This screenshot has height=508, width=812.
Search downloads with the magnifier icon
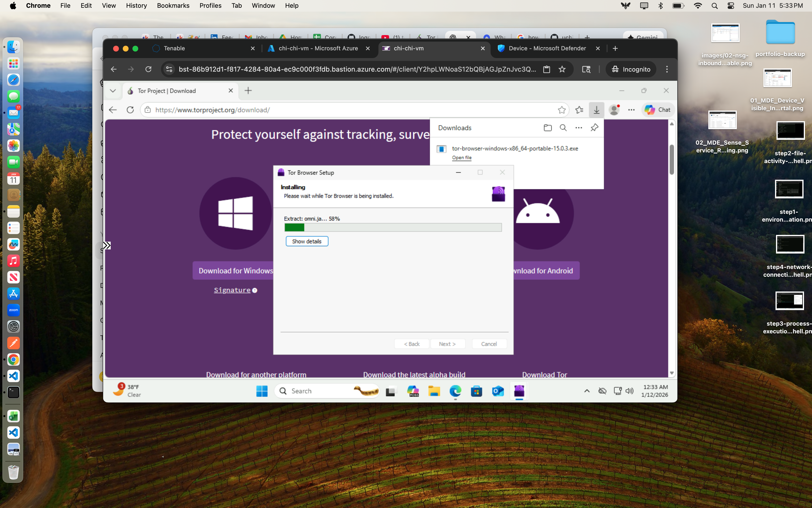coord(563,128)
